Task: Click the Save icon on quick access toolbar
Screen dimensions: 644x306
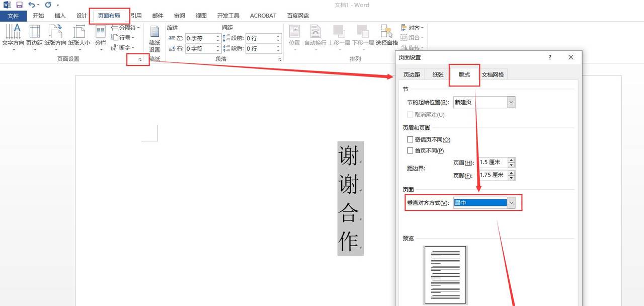Action: coord(19,5)
